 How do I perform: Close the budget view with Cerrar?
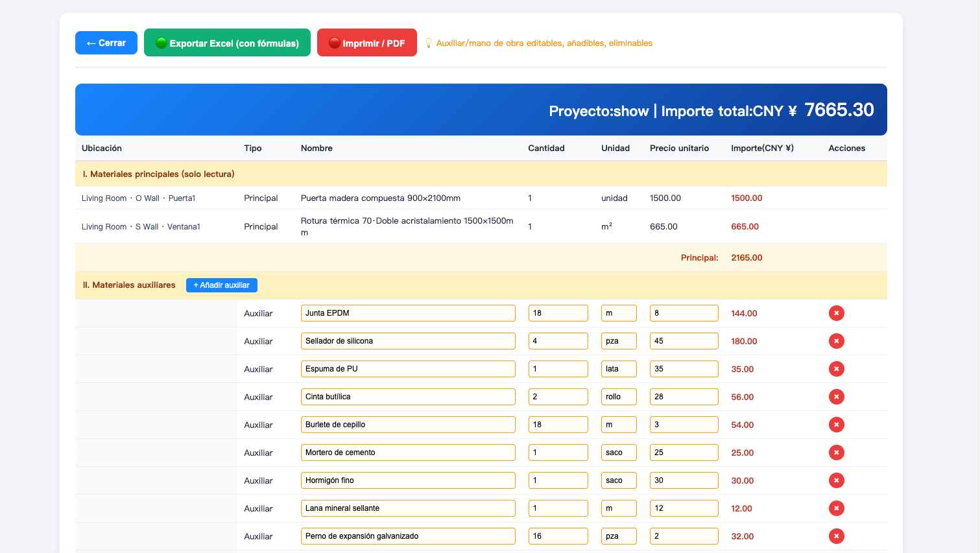point(106,43)
